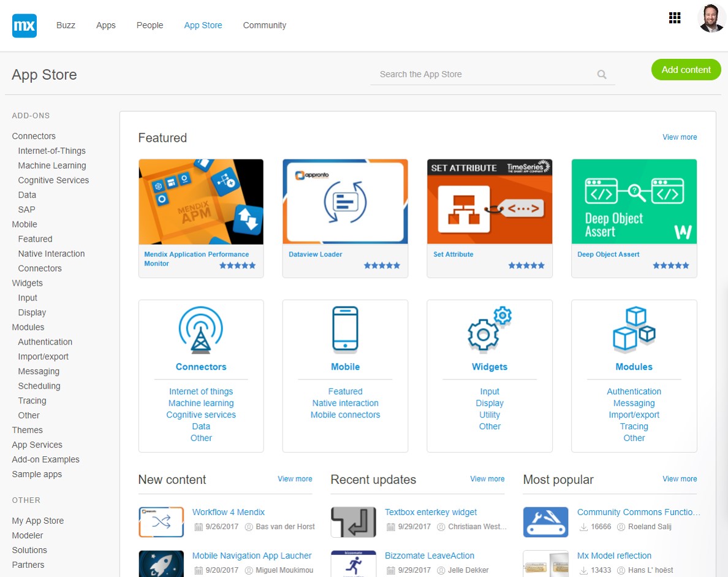This screenshot has height=577, width=728.
Task: View more Recent updates
Action: click(487, 478)
